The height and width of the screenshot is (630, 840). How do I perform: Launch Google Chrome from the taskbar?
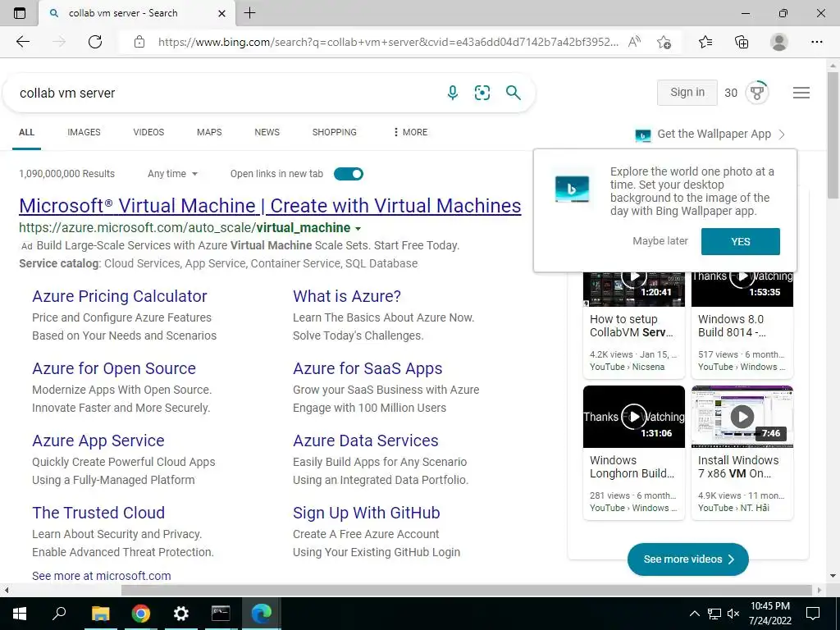141,614
